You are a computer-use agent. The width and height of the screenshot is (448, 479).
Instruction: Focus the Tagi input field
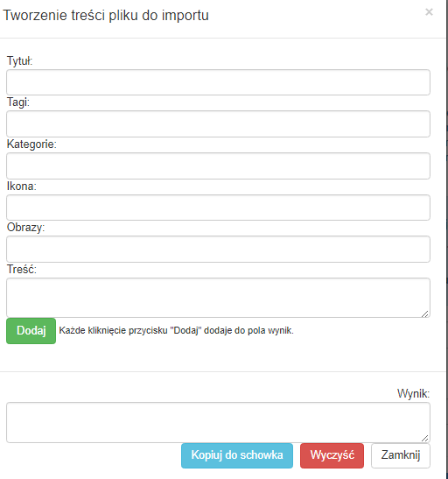(218, 123)
